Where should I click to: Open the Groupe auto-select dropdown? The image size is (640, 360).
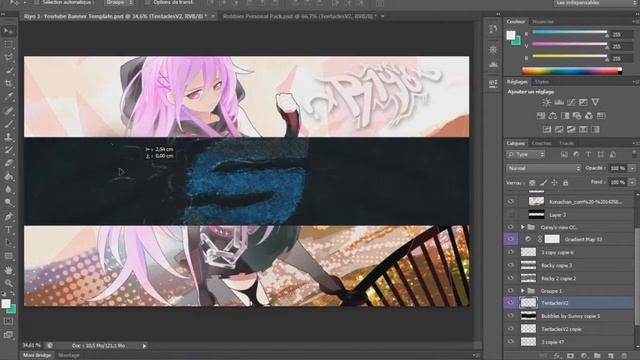click(118, 2)
